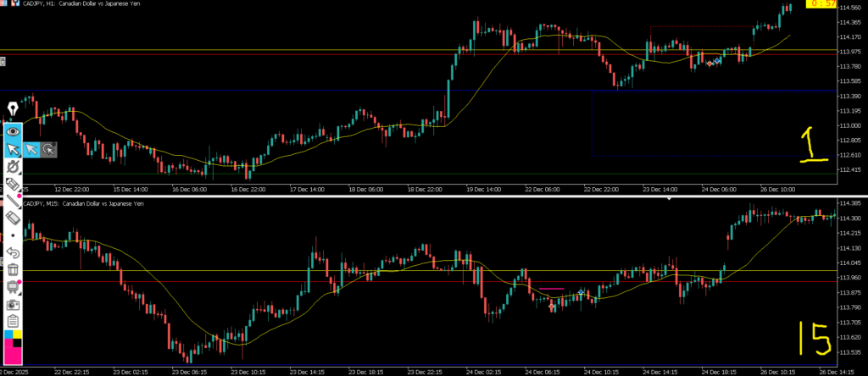The height and width of the screenshot is (376, 868).
Task: Select the highlighter marker tool
Action: (x=13, y=184)
